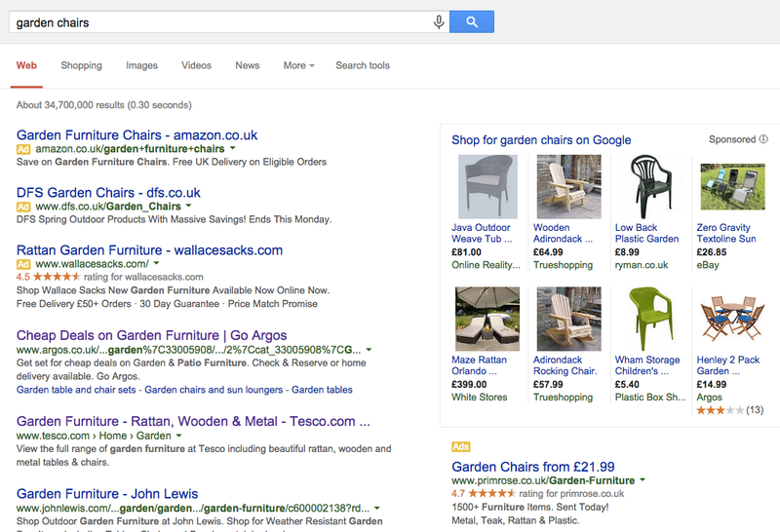
Task: Click the ryman.co.uk seller text
Action: coord(642,265)
